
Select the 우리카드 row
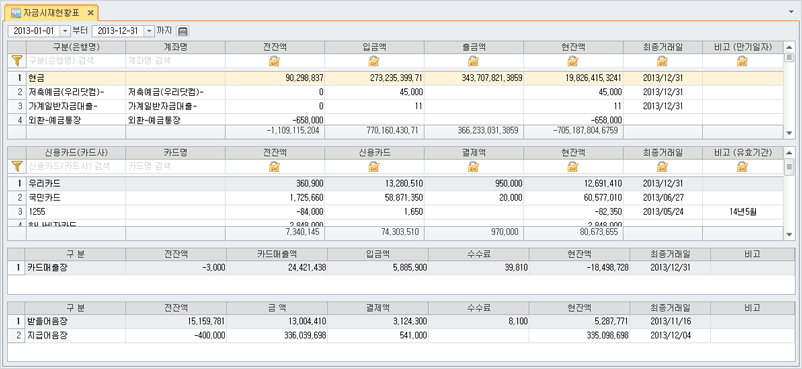395,183
